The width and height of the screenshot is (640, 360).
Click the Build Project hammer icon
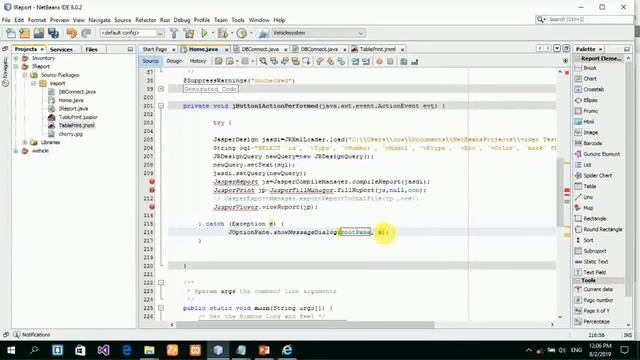[x=174, y=33]
